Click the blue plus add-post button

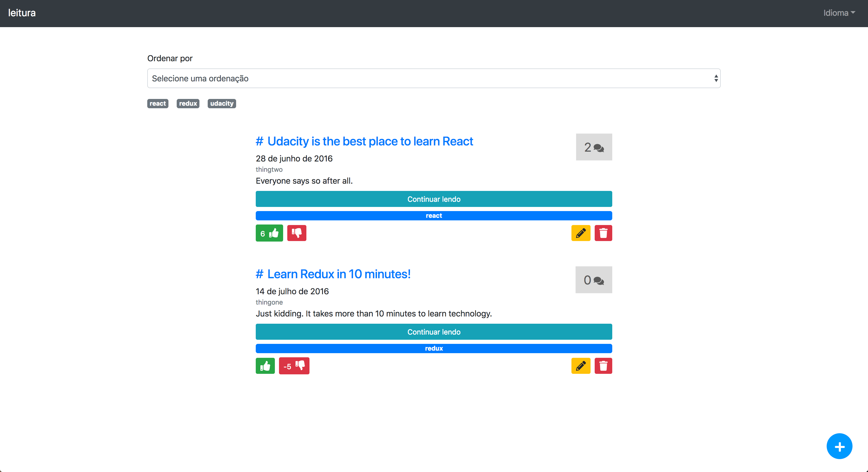[x=839, y=446]
